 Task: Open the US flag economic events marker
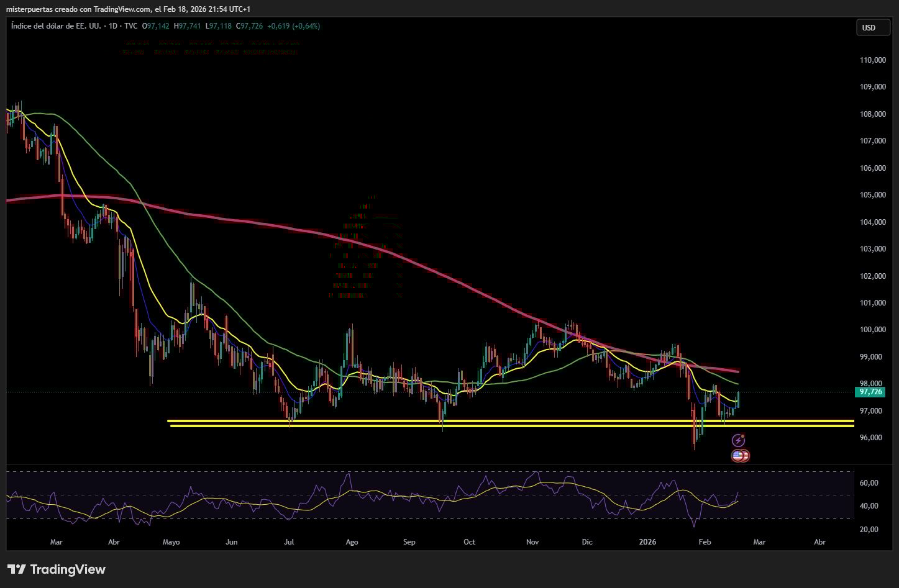point(740,456)
